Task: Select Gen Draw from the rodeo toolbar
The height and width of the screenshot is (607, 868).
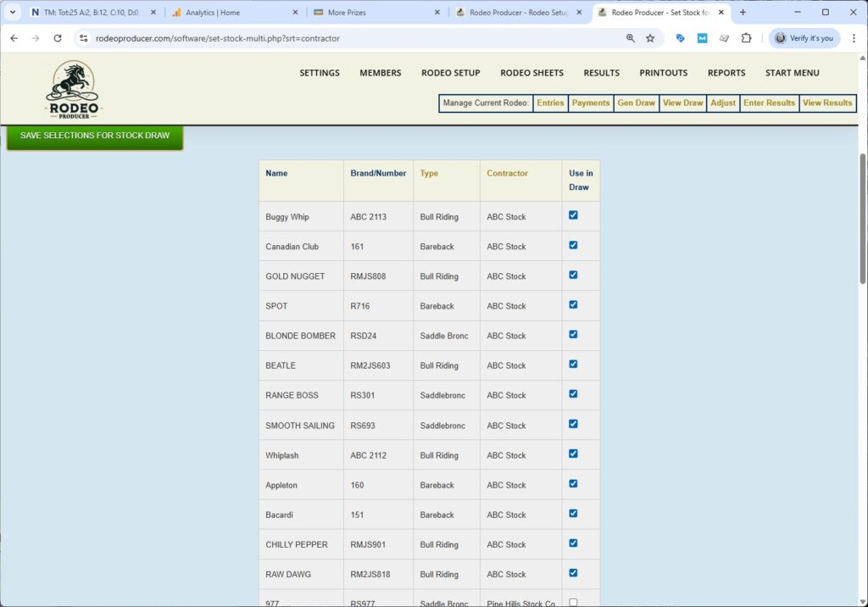Action: coord(636,103)
